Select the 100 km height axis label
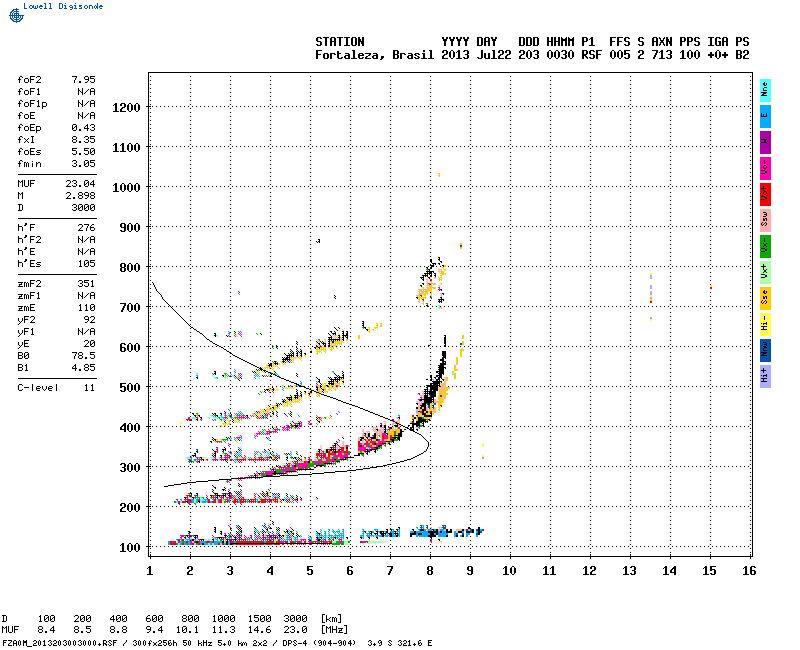800x650 pixels. pos(130,548)
